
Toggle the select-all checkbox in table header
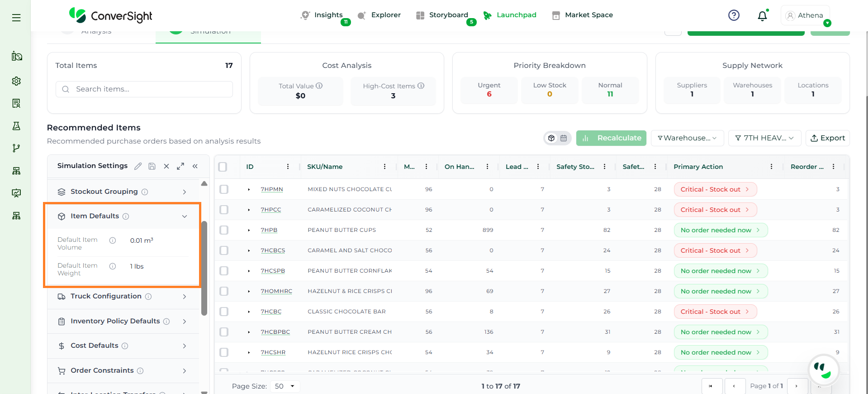(x=223, y=167)
